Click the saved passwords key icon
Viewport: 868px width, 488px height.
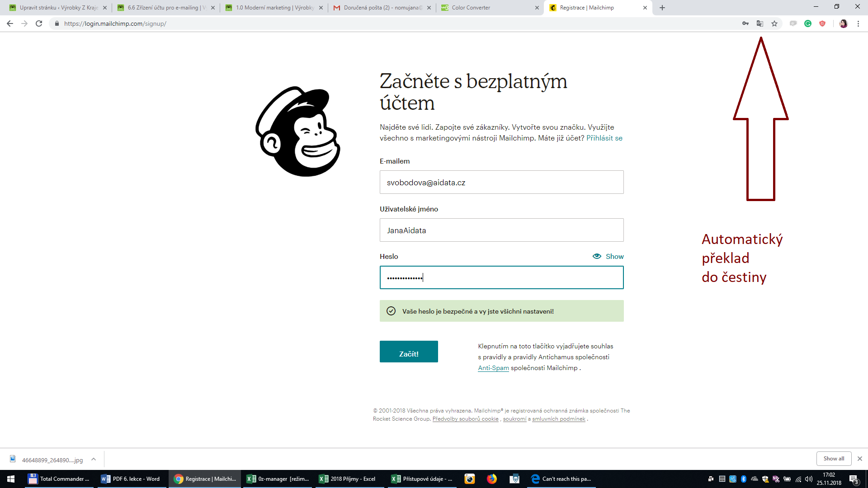pos(745,23)
